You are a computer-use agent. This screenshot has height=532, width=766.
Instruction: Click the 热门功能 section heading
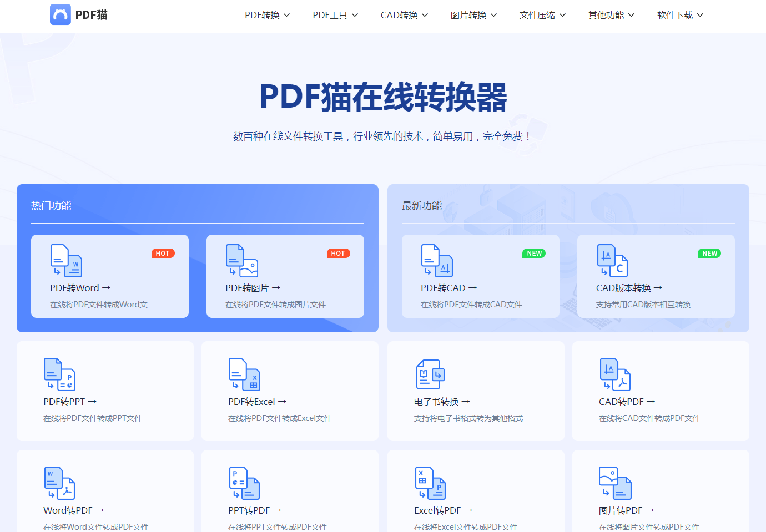tap(51, 206)
